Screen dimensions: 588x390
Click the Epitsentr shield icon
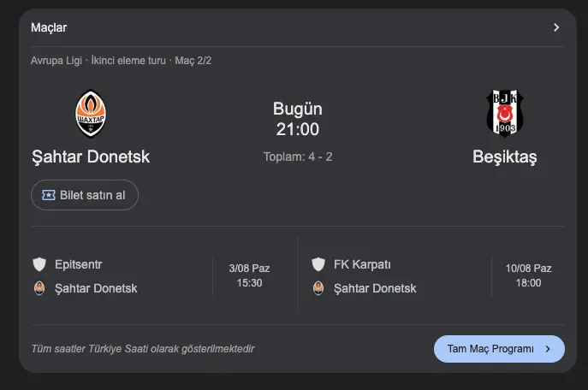[x=39, y=263]
